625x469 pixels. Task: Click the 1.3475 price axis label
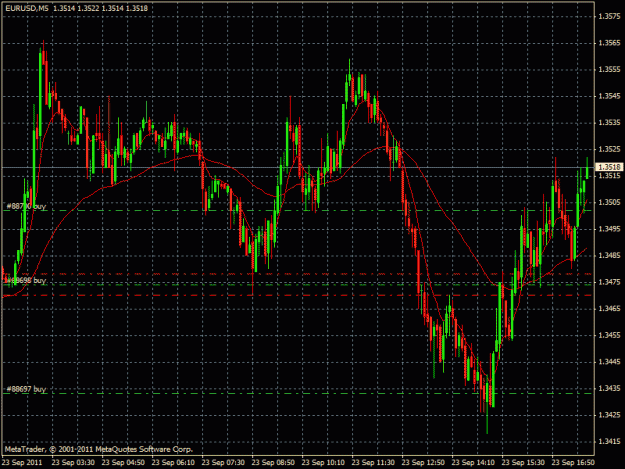[x=609, y=282]
